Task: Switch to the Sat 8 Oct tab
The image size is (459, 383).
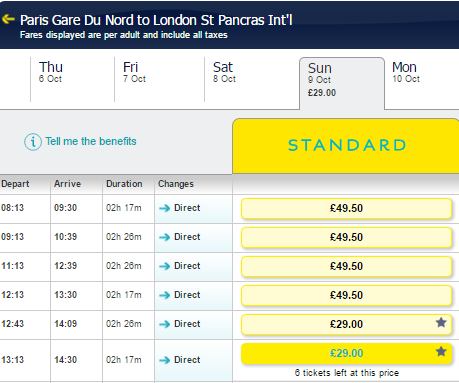Action: (x=252, y=79)
